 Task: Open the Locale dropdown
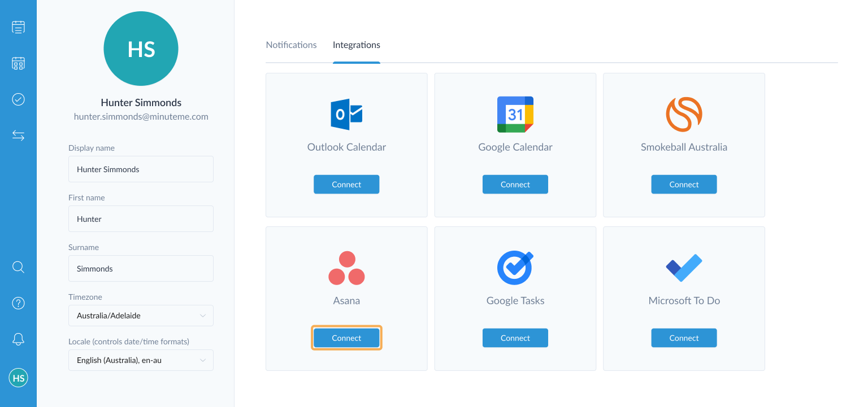pyautogui.click(x=141, y=360)
